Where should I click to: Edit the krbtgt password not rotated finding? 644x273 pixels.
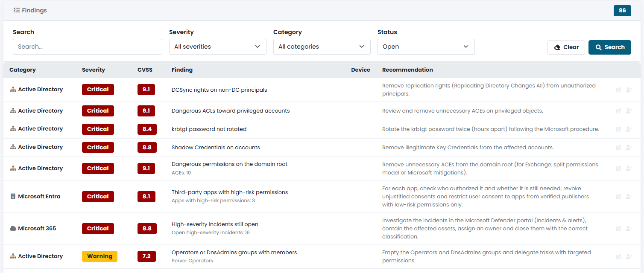(618, 129)
